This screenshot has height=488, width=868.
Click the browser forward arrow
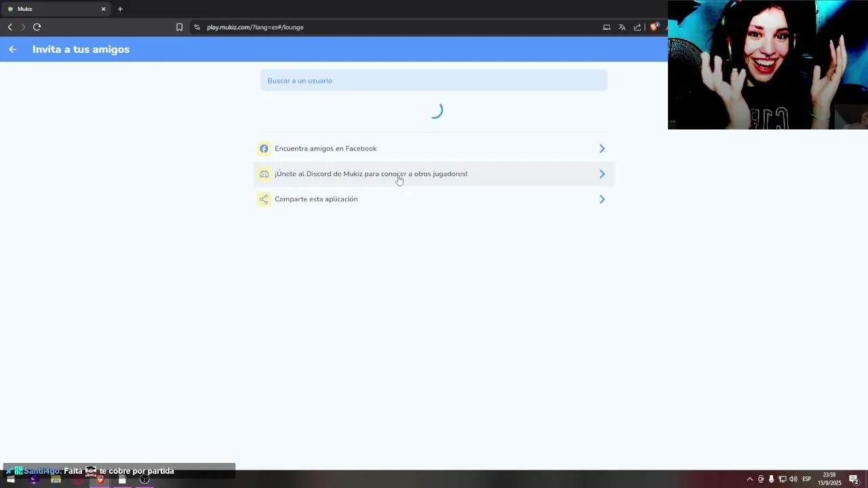coord(23,27)
